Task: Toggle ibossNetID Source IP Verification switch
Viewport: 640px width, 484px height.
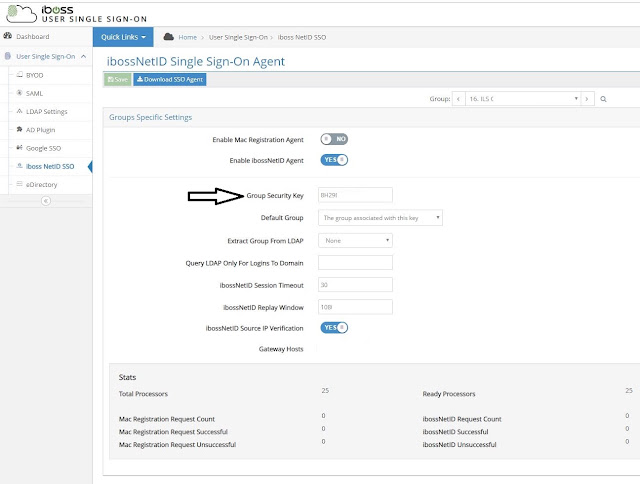Action: coord(334,328)
